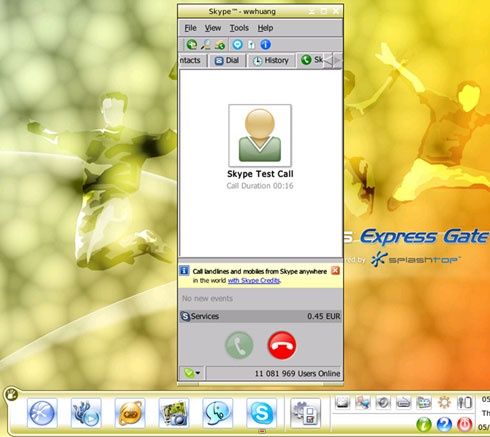This screenshot has height=437, width=490.
Task: Click the sun-shaped settings tray icon
Action: tap(444, 402)
